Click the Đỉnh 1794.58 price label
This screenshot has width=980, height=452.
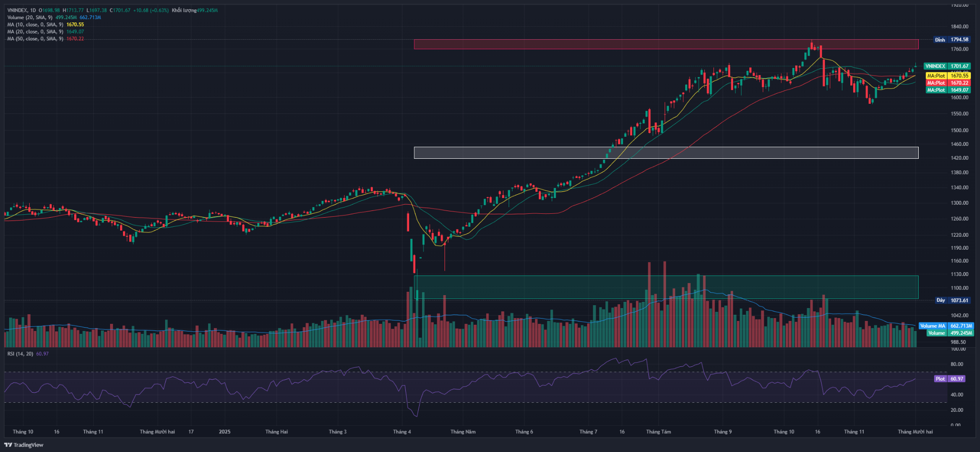[x=951, y=40]
